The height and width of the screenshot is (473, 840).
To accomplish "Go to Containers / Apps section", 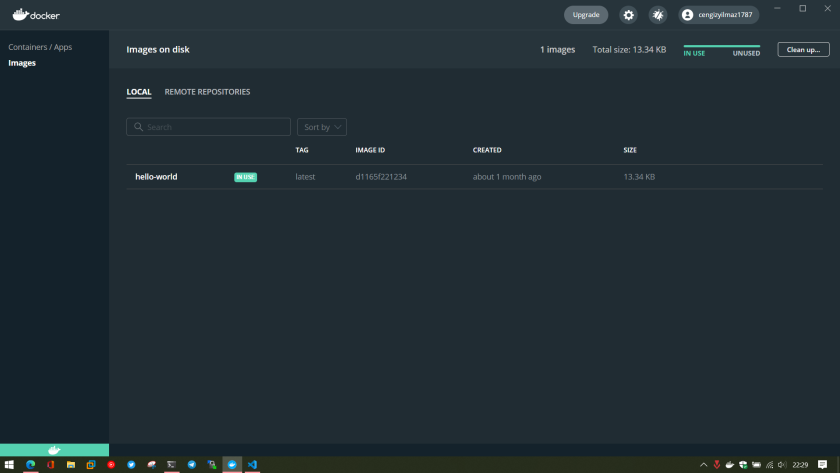I will click(40, 47).
